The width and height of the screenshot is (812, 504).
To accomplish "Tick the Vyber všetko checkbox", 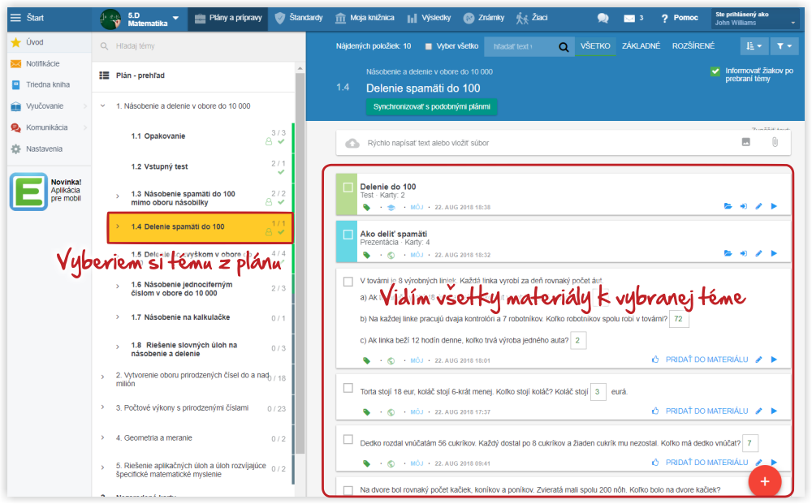I will pos(428,46).
